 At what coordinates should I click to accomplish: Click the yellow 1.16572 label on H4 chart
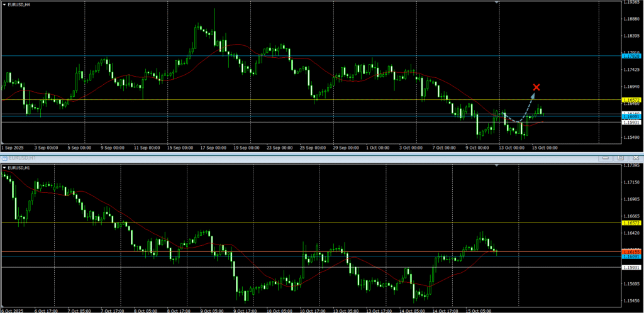pyautogui.click(x=631, y=100)
